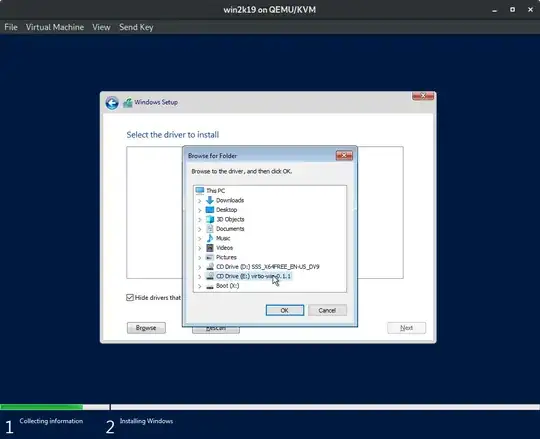
Task: Open the Virtual Machine menu
Action: click(55, 27)
